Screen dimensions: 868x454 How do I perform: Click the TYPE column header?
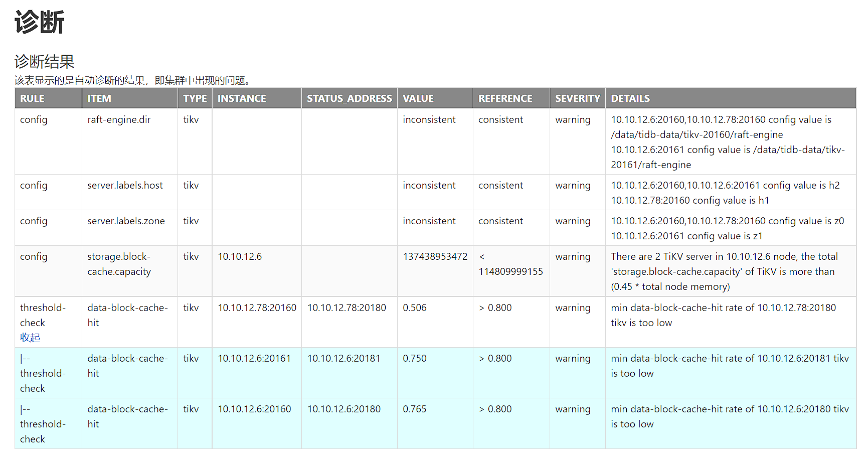point(195,98)
